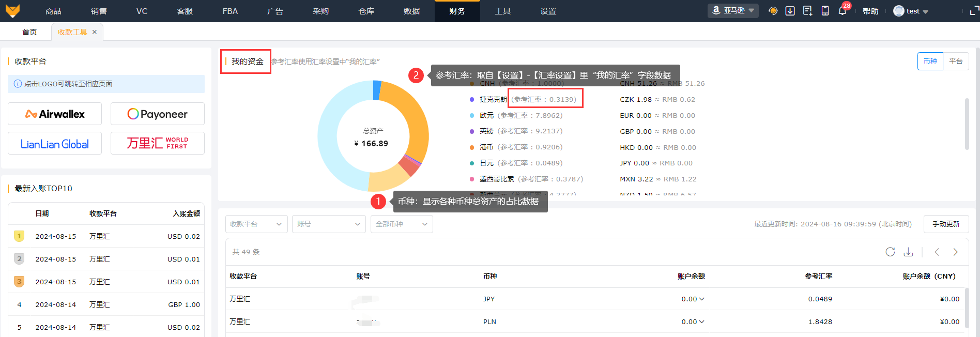
Task: Click the CZK 1.98 ≈ RMB 0.62 amount
Action: point(657,99)
